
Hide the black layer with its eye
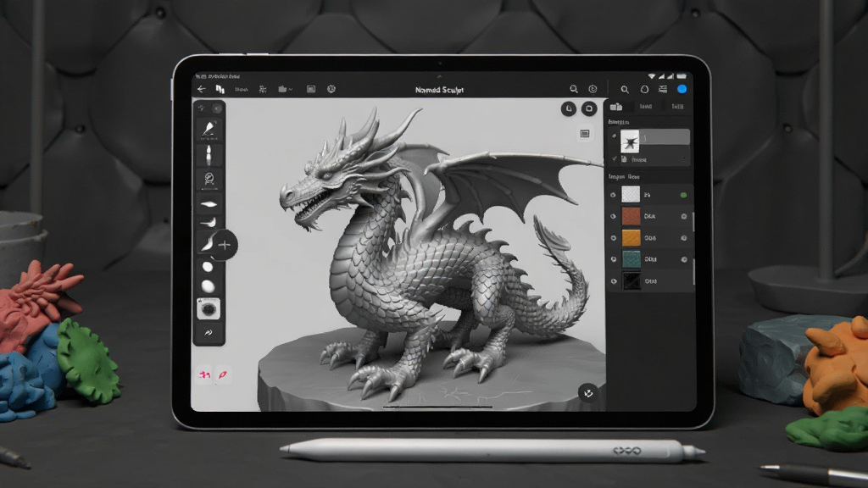[x=613, y=281]
